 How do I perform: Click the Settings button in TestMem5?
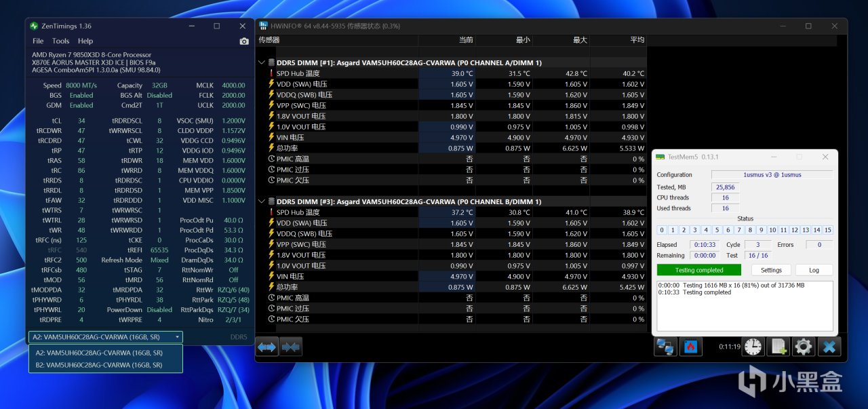coord(771,270)
